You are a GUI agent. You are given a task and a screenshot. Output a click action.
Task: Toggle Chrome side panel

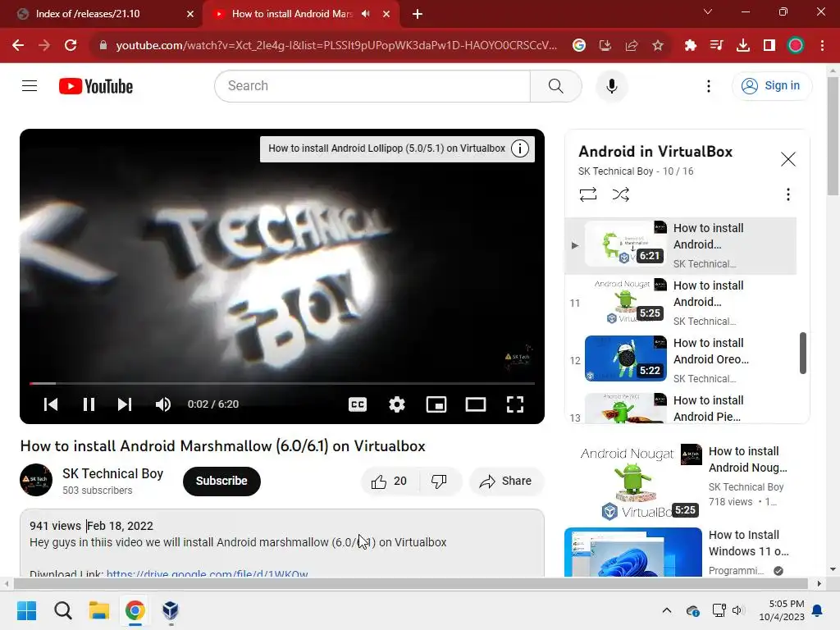(x=769, y=46)
